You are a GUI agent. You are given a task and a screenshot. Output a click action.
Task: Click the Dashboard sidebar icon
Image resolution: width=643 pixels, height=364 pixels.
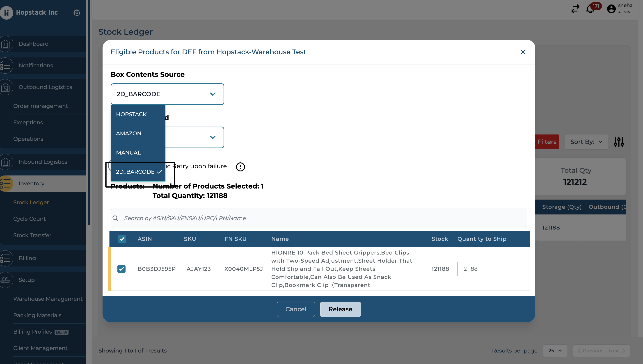5,44
